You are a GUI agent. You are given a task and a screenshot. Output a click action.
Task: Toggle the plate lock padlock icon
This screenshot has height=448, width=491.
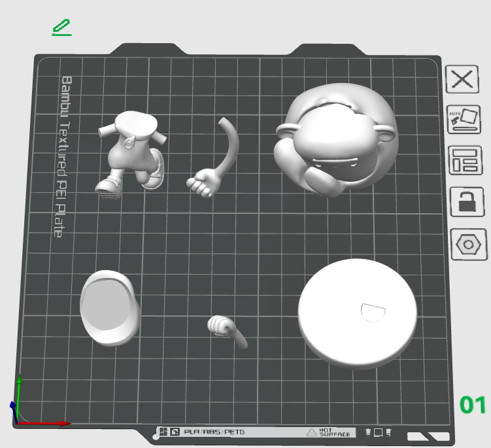pos(467,201)
